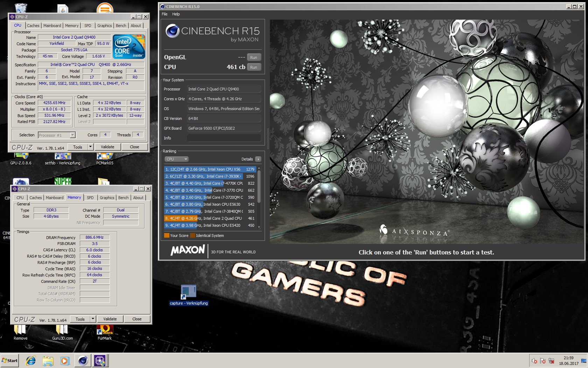Click the Intel Core 2 Quad badge in CPU-Z
588x368 pixels.
(129, 46)
